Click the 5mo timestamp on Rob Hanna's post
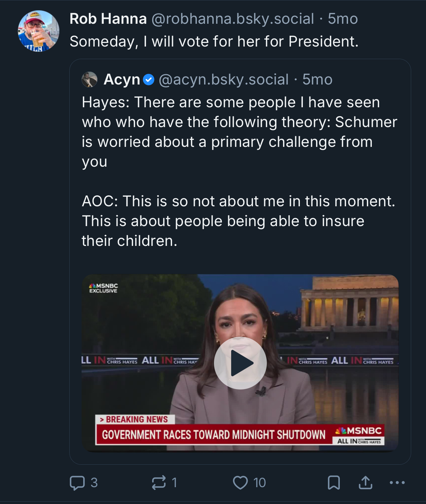Screen dimensions: 426x504 click(343, 19)
